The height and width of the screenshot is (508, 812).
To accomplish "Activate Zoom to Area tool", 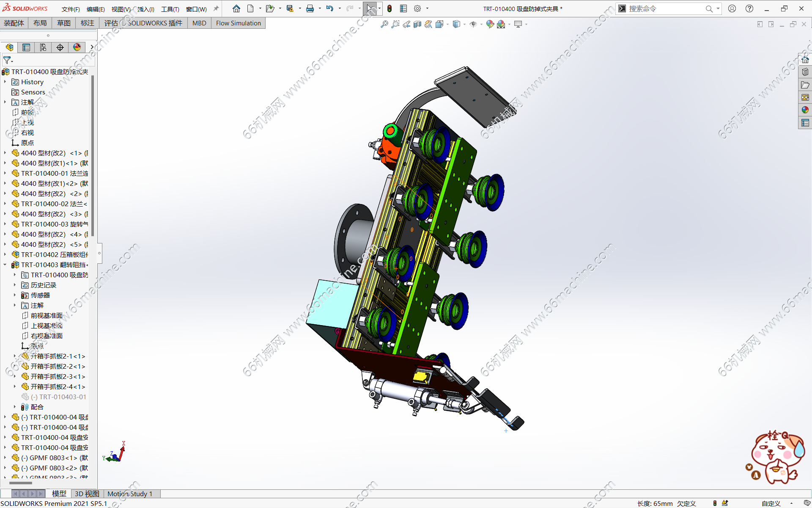I will [395, 24].
